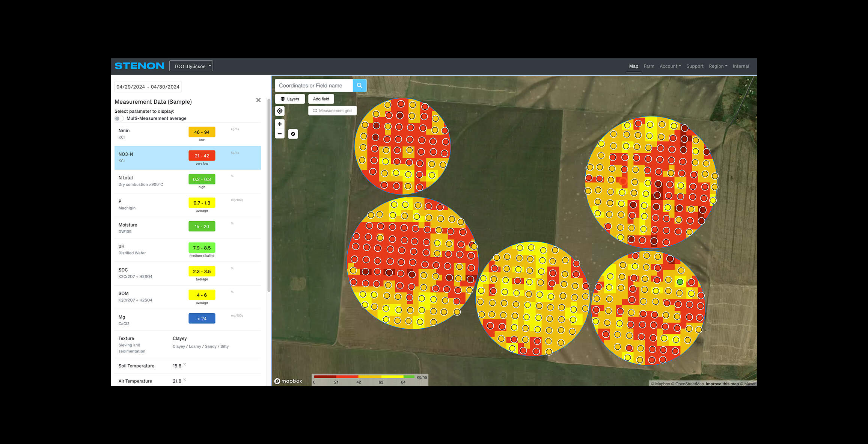The image size is (868, 444).
Task: Open the Improve this map link
Action: (722, 384)
